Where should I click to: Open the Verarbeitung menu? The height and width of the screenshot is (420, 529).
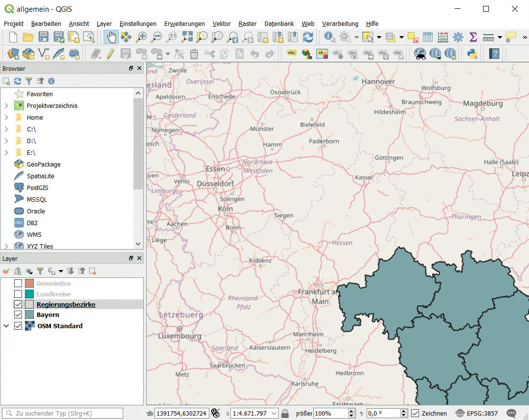point(340,23)
